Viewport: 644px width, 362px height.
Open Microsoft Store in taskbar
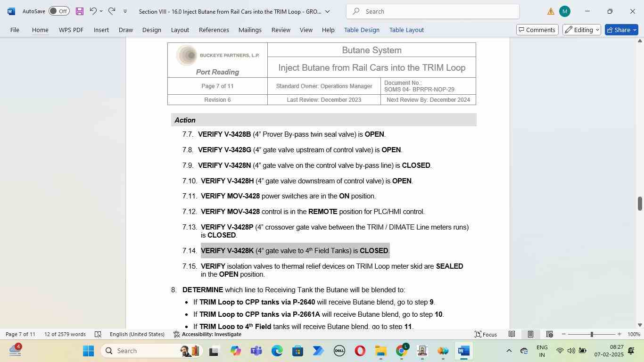297,351
